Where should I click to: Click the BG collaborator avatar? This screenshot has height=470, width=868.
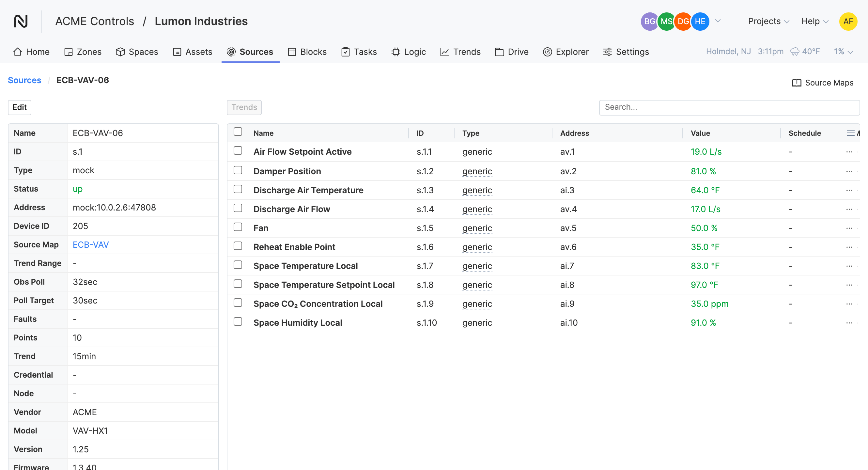(649, 21)
